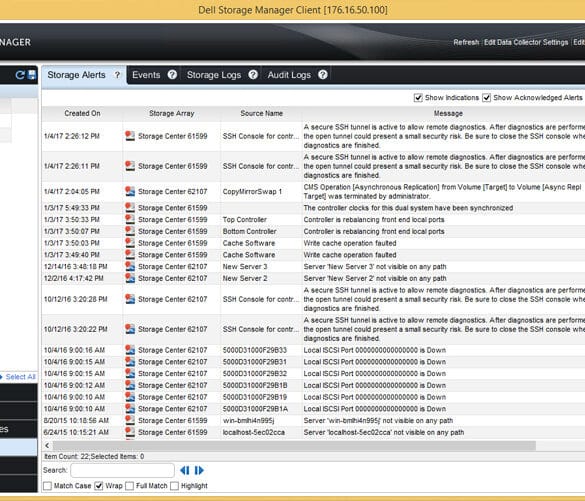Click Storage Center 62107 in CopyMirrorSwap row
Viewport: 585px width, 501px height.
pyautogui.click(x=172, y=191)
